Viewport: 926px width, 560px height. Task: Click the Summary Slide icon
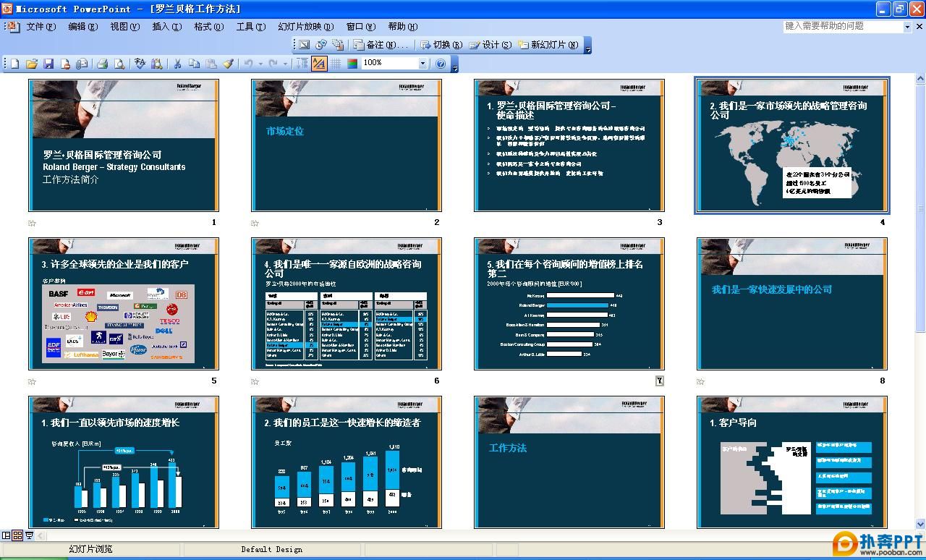[x=338, y=45]
